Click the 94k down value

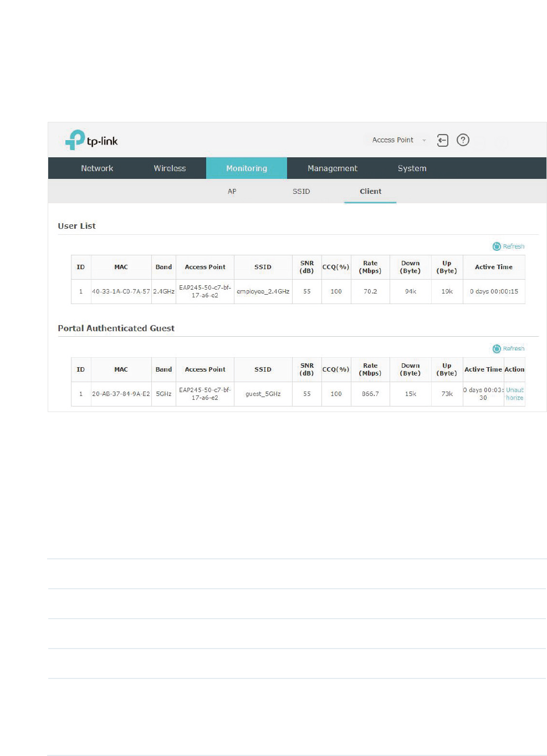point(410,291)
